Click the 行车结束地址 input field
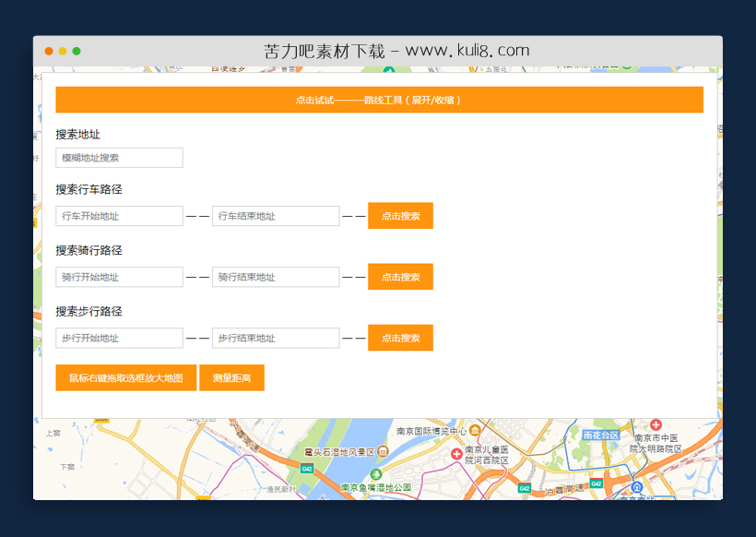Viewport: 756px width, 537px height. [275, 215]
